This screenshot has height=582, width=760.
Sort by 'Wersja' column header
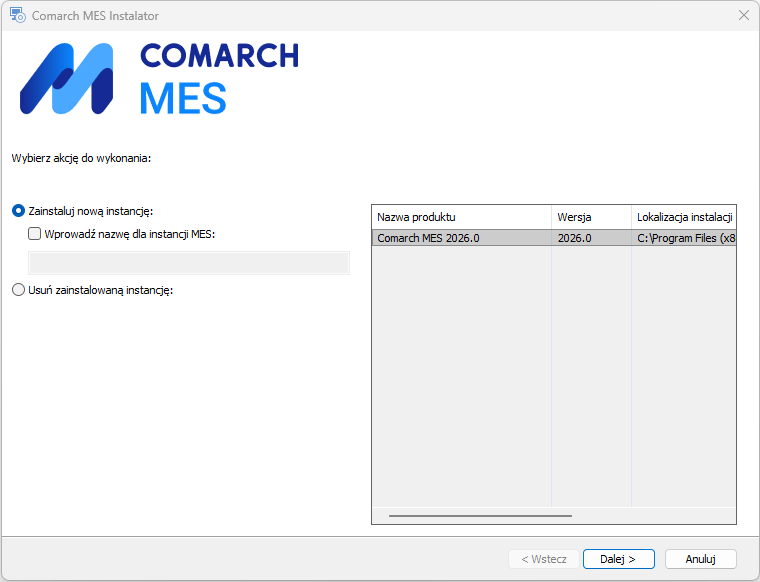591,217
